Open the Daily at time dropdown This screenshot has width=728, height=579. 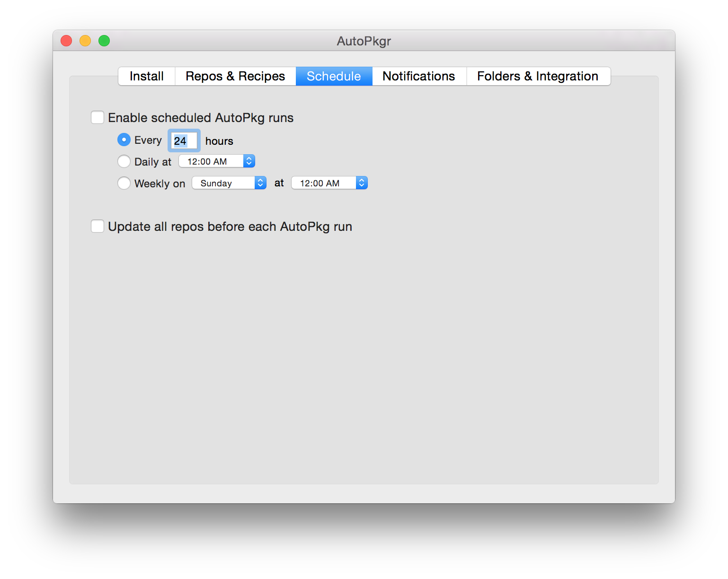click(217, 161)
